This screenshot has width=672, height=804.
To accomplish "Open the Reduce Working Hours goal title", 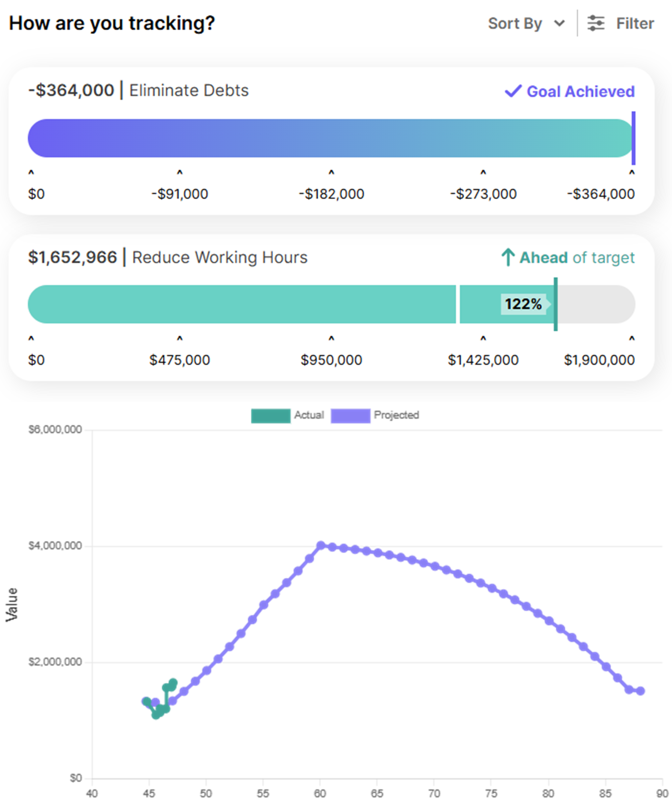I will (x=220, y=257).
